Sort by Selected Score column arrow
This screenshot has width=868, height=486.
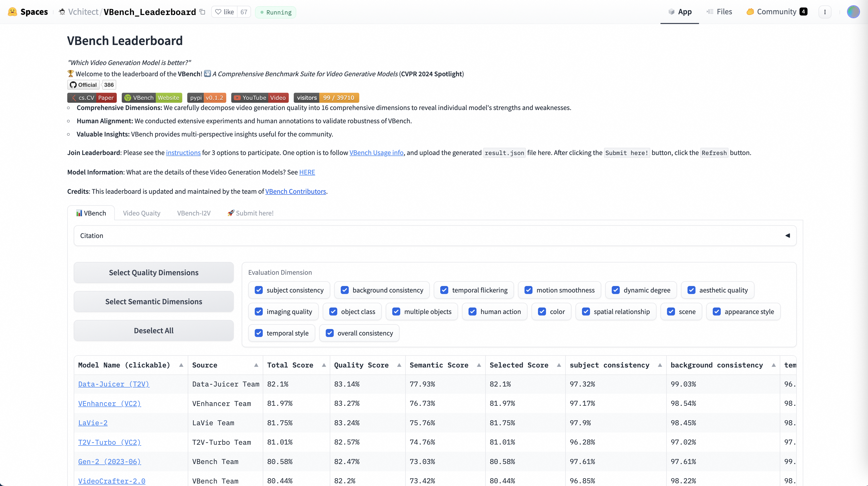click(x=559, y=365)
